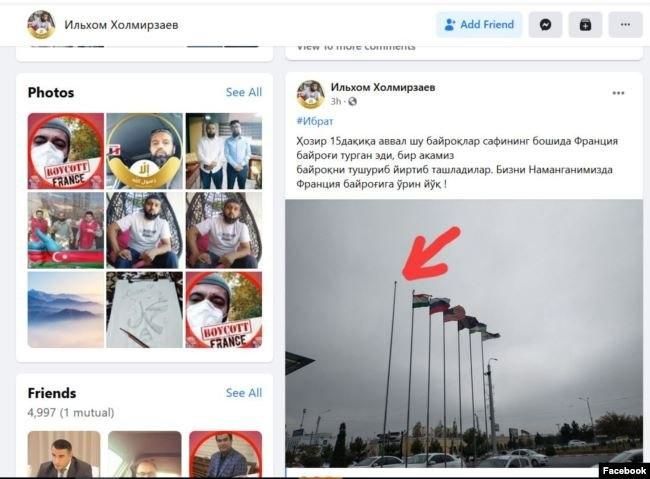Open post author name Ильхом Холмирзаев
650x479 pixels.
point(383,88)
